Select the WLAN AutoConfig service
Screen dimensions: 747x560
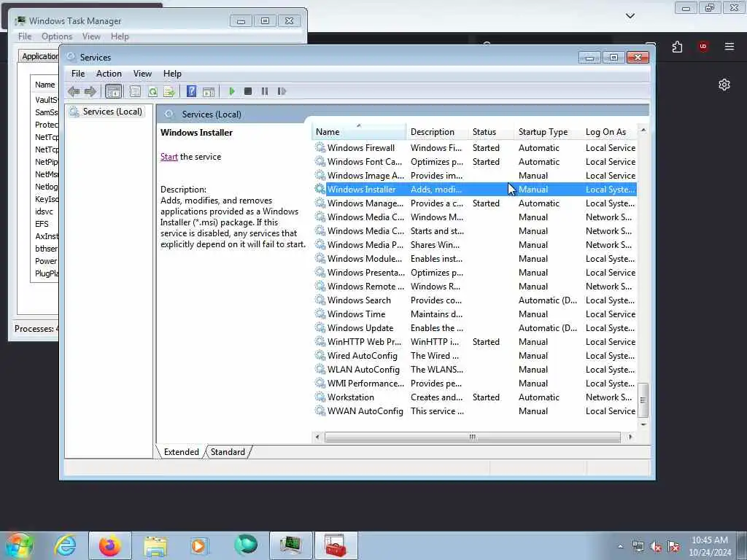click(475, 370)
